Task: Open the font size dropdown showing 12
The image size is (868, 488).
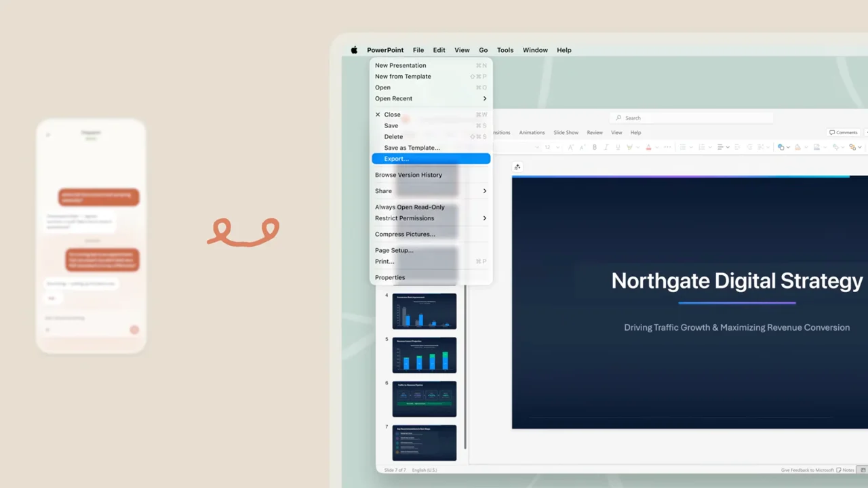Action: 549,147
